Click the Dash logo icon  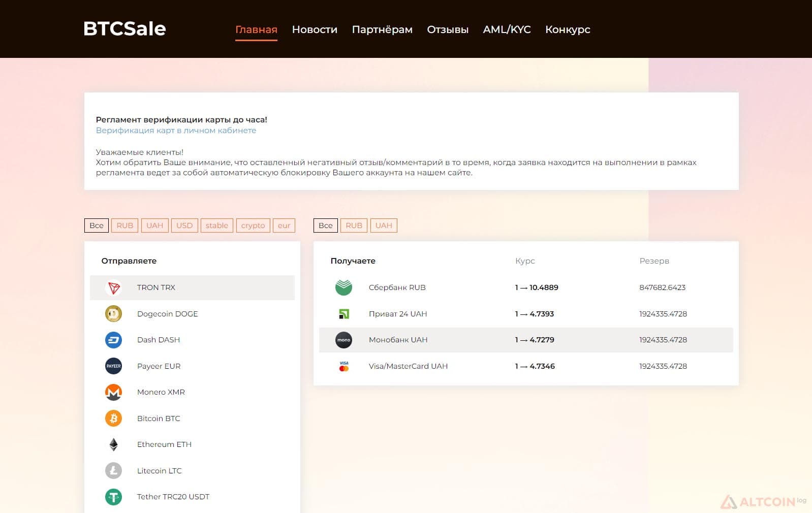[114, 340]
